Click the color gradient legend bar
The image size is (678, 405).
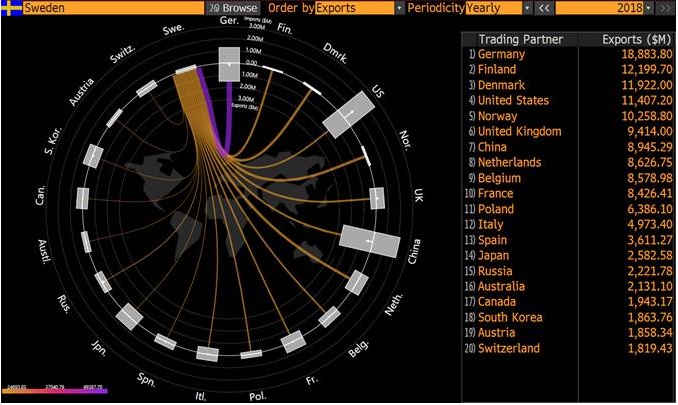pos(54,391)
